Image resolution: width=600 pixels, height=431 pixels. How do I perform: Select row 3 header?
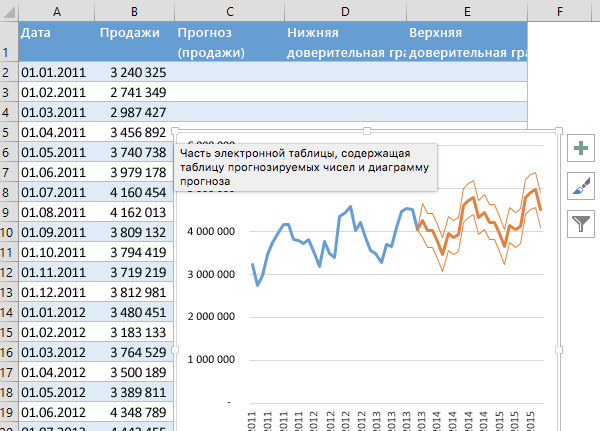tap(8, 92)
